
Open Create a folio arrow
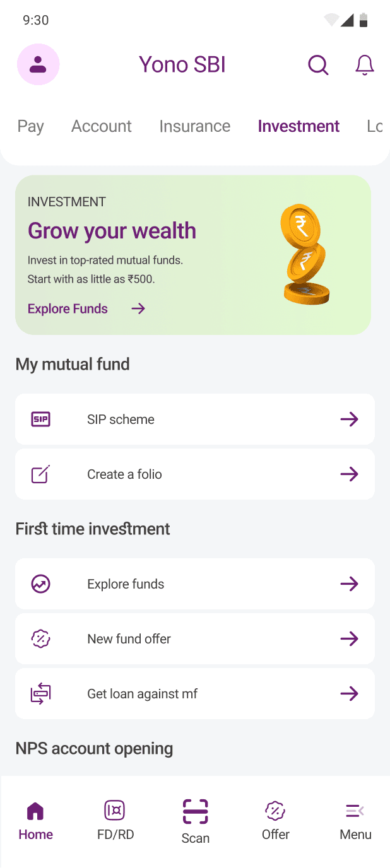(x=349, y=474)
